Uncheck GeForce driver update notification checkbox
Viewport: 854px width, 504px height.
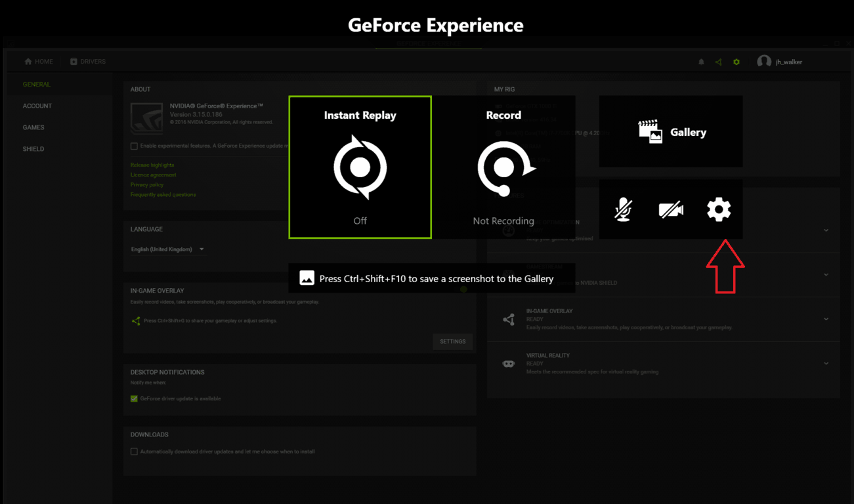[134, 399]
